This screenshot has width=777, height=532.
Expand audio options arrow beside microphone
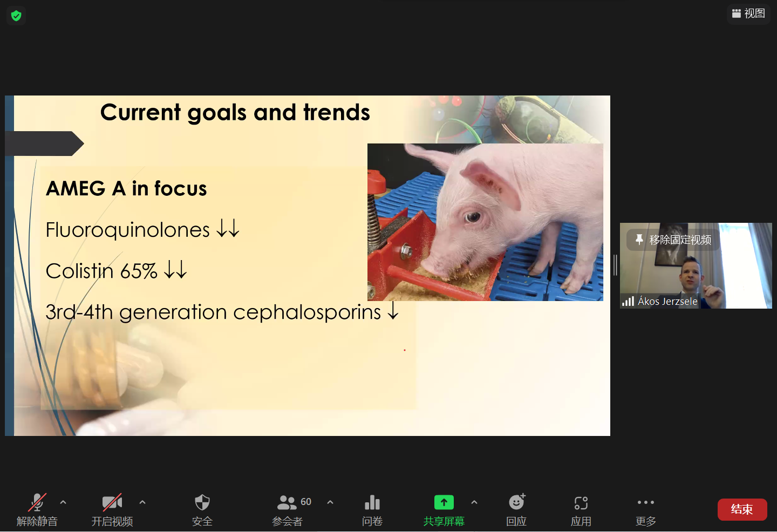pos(63,502)
